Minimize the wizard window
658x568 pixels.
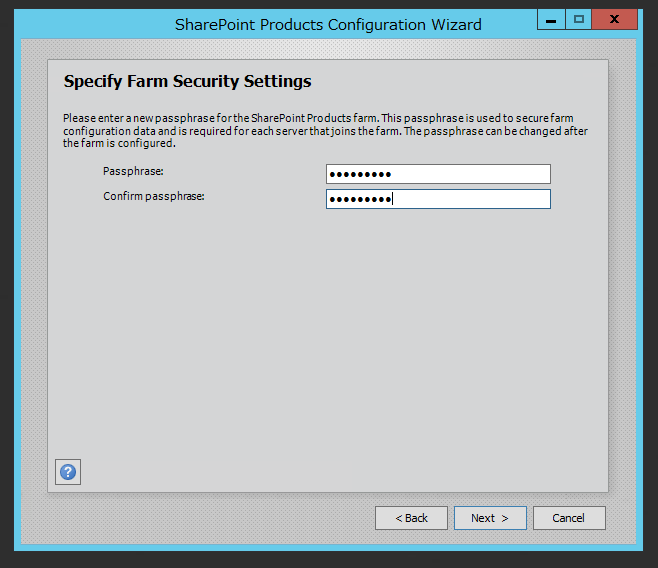pyautogui.click(x=551, y=19)
